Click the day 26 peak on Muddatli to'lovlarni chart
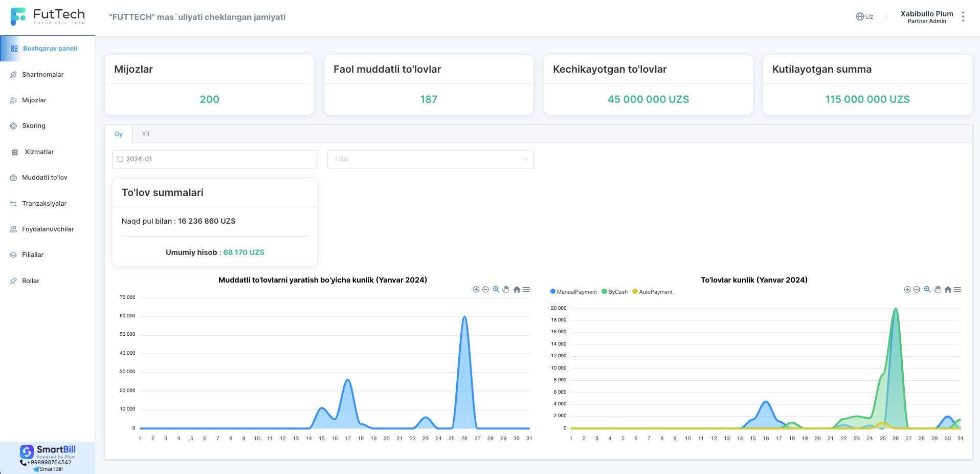 (x=464, y=317)
